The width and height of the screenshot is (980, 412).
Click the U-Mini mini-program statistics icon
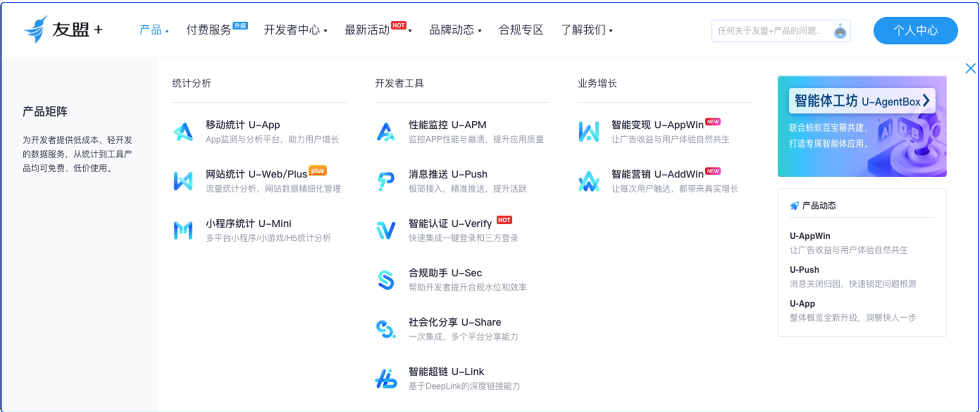coord(183,230)
